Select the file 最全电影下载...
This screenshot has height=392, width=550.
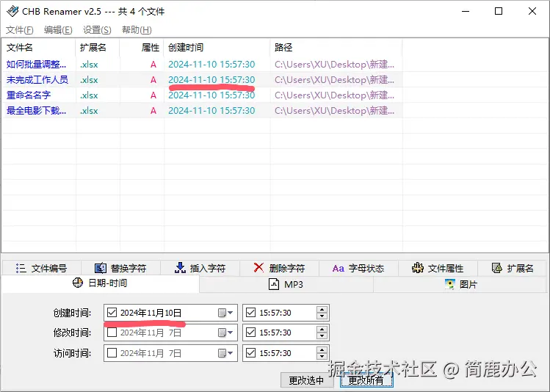coord(36,111)
